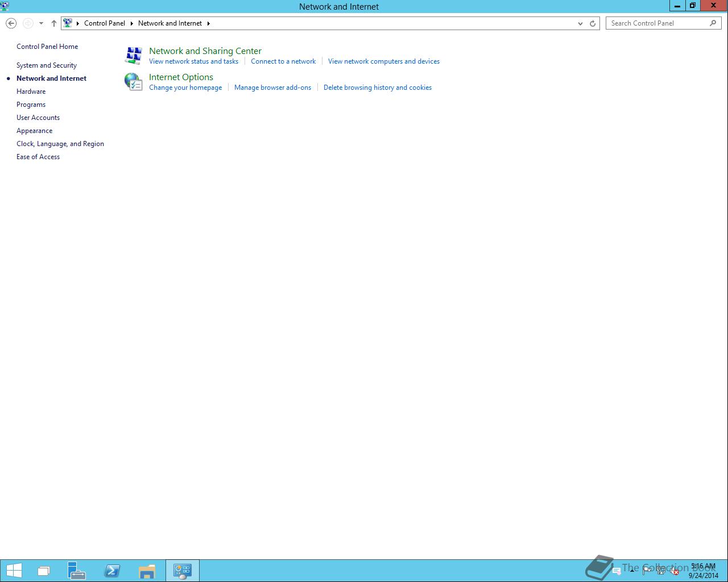The image size is (728, 582).
Task: Expand chevron after Network and Internet breadcrumb
Action: click(208, 23)
